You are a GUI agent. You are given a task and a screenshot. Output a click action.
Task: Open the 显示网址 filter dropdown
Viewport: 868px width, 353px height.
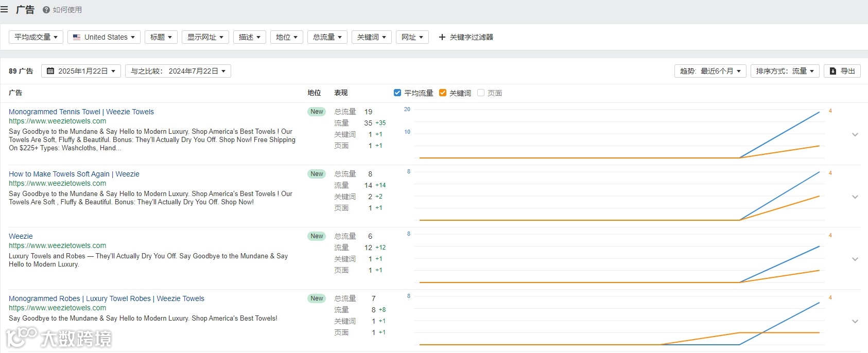pyautogui.click(x=205, y=37)
